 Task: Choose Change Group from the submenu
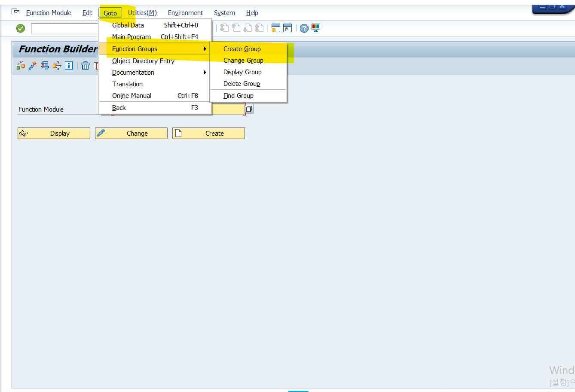(x=248, y=61)
